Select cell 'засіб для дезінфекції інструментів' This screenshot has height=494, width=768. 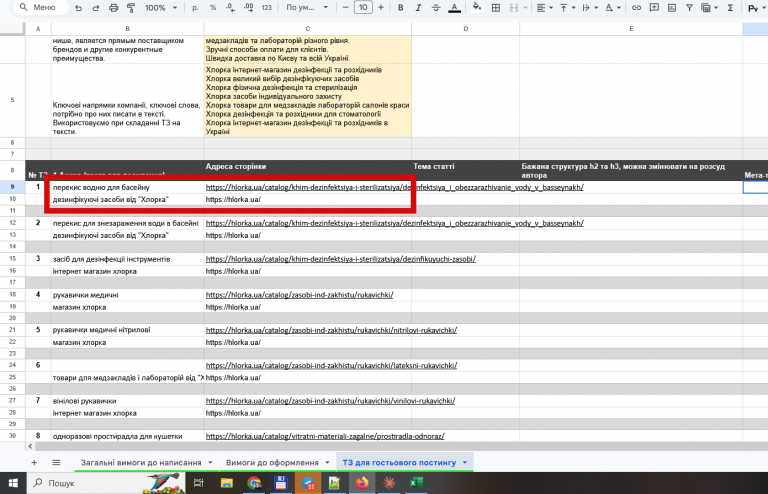(x=127, y=259)
